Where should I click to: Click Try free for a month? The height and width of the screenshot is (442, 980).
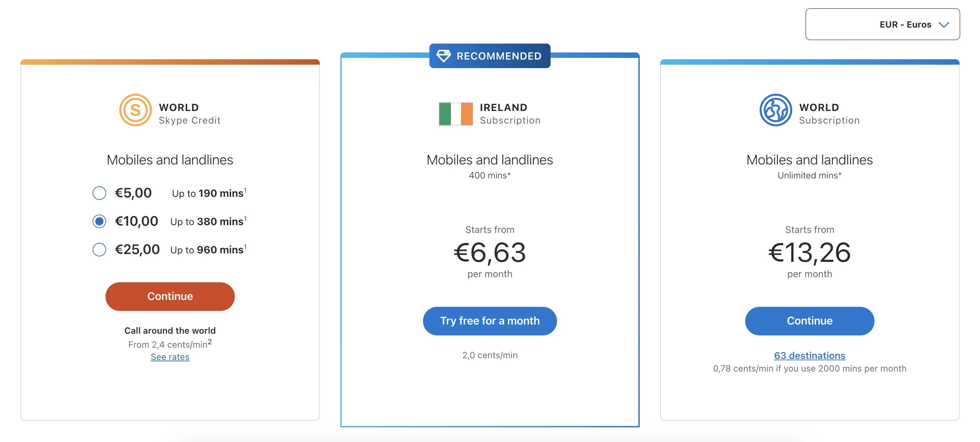[490, 321]
